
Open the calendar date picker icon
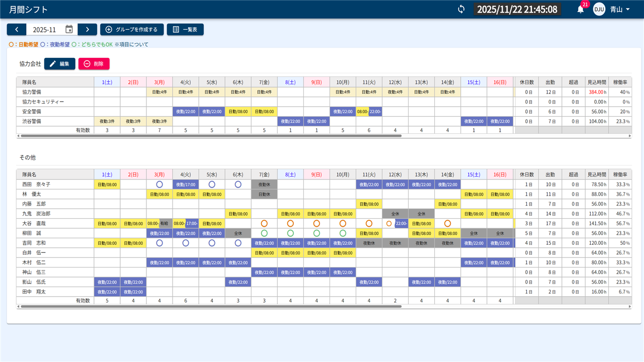tap(69, 30)
